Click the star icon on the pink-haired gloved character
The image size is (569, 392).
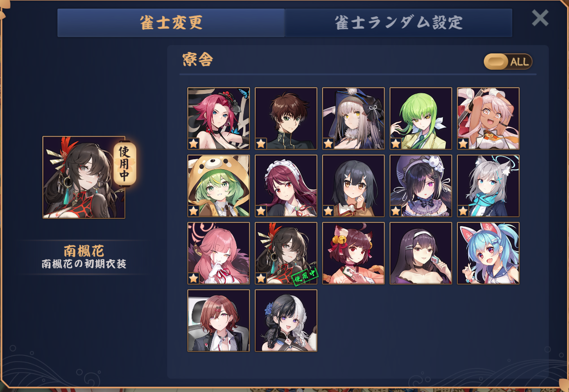point(194,278)
